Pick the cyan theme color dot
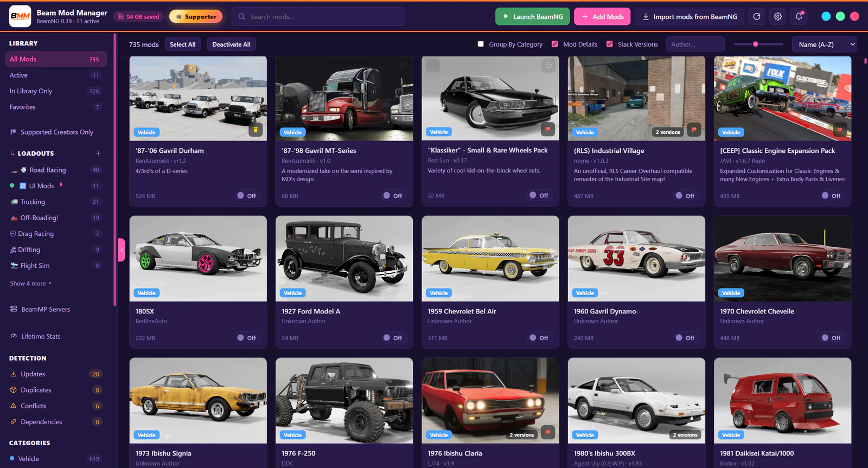Image resolution: width=868 pixels, height=468 pixels. (x=826, y=17)
